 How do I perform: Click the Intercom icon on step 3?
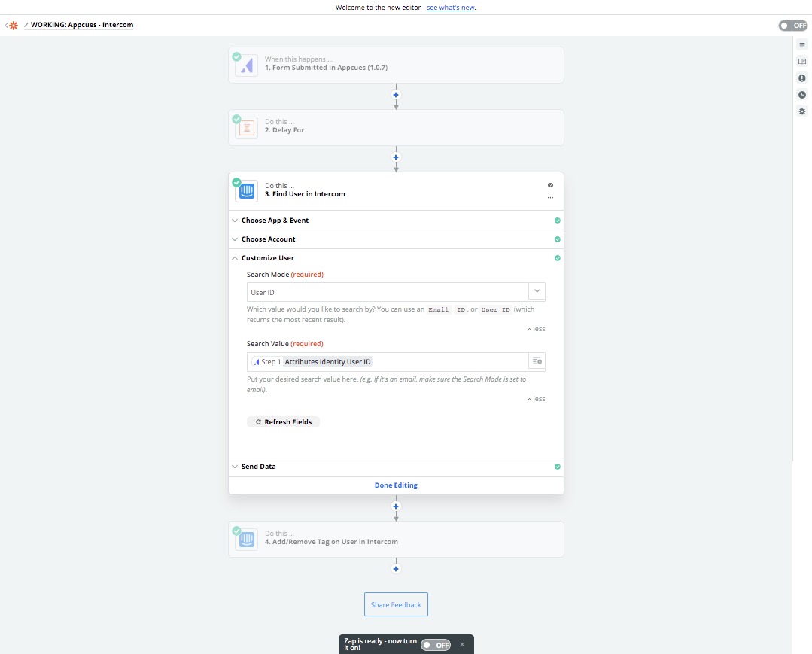247,191
